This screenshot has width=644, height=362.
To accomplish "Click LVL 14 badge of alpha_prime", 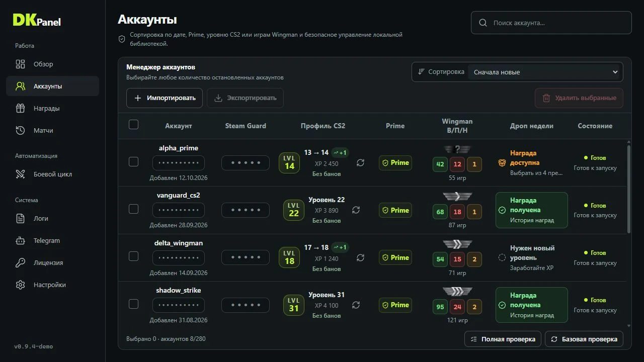I will point(289,163).
